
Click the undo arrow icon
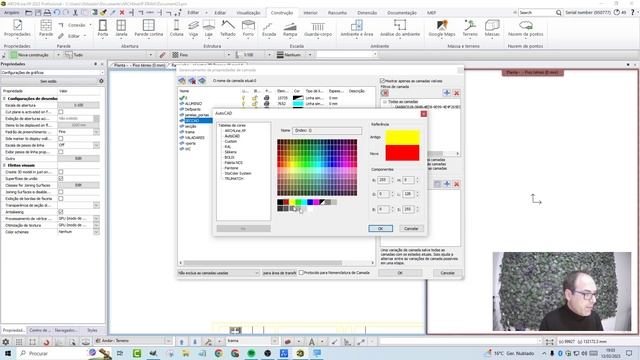(57, 13)
